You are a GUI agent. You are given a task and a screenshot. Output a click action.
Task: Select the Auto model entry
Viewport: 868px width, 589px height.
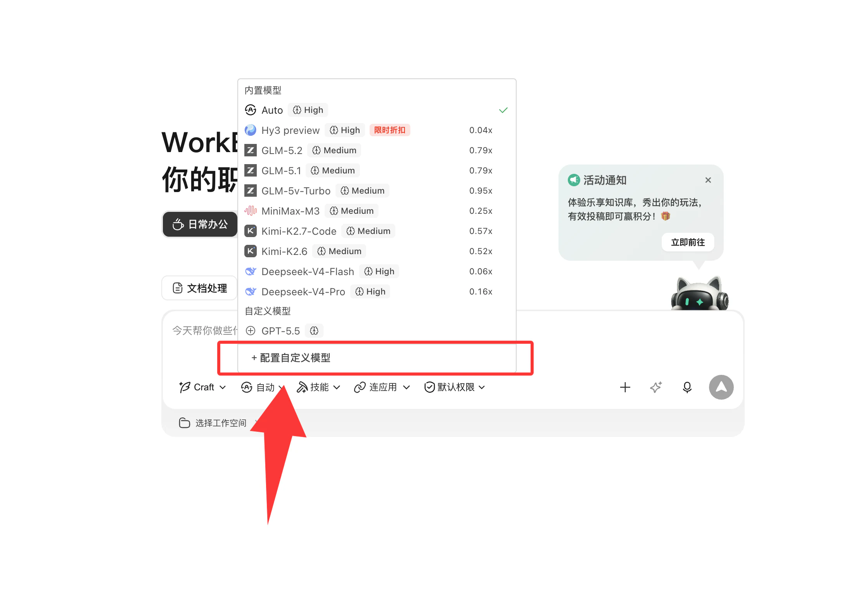[377, 110]
